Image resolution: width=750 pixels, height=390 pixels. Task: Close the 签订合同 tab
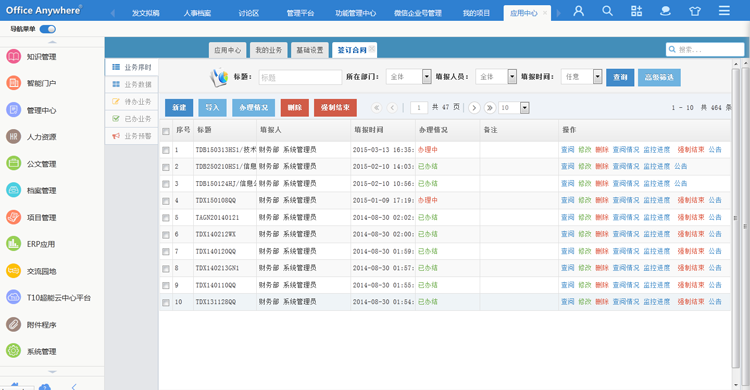click(372, 48)
